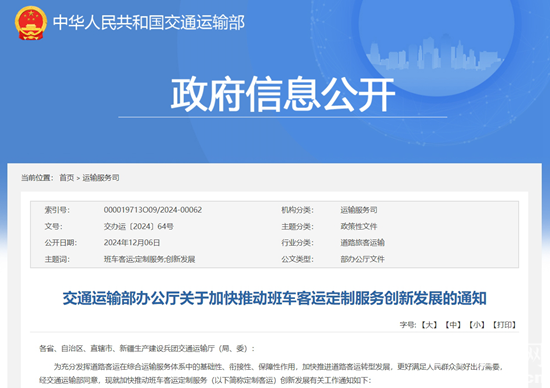Set font size to 小
This screenshot has height=388, width=550.
point(477,325)
